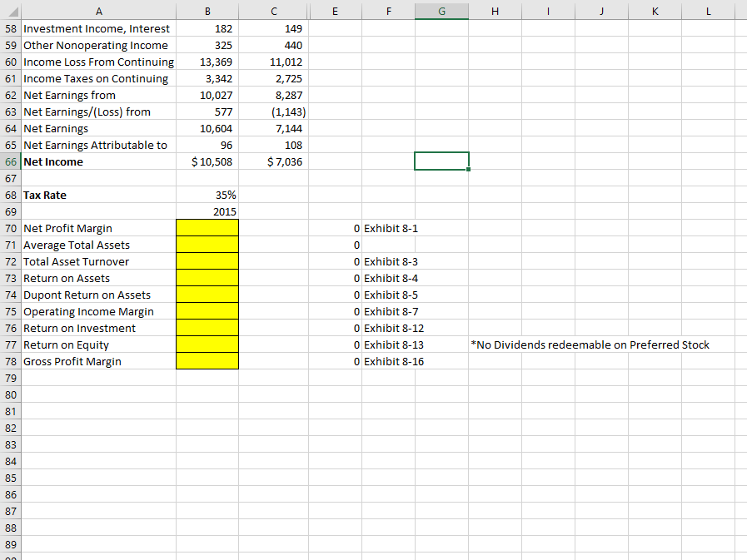Click the Select All triangle above row numbers
Viewport: 747px width, 560px height.
(x=11, y=9)
